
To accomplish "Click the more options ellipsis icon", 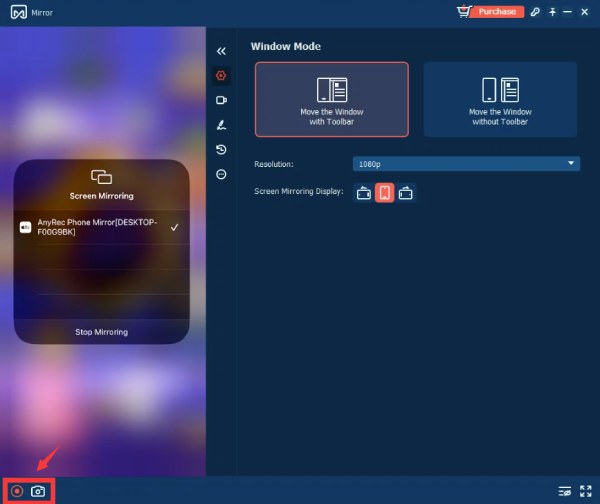I will tap(221, 174).
